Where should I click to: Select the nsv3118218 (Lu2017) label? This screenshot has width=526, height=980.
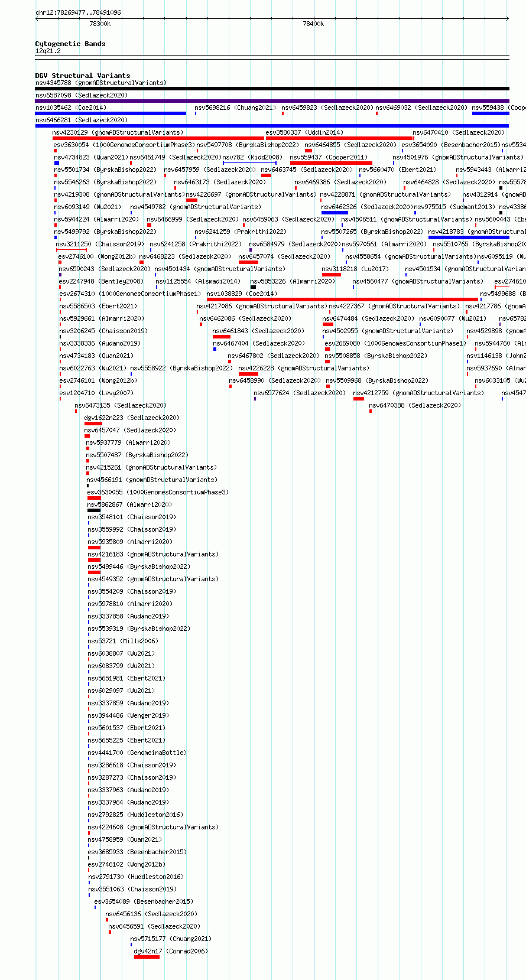tap(355, 269)
